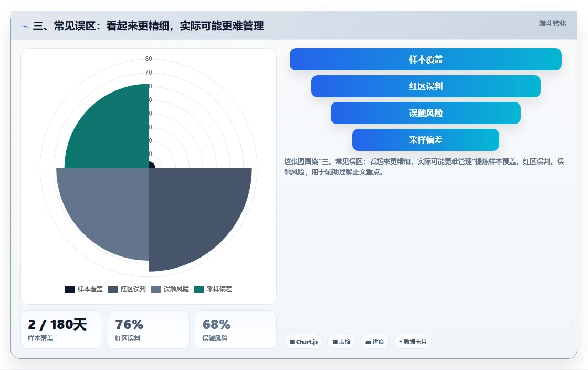This screenshot has width=588, height=370.
Task: Open the 76% 红区误判 stat card
Action: click(149, 330)
